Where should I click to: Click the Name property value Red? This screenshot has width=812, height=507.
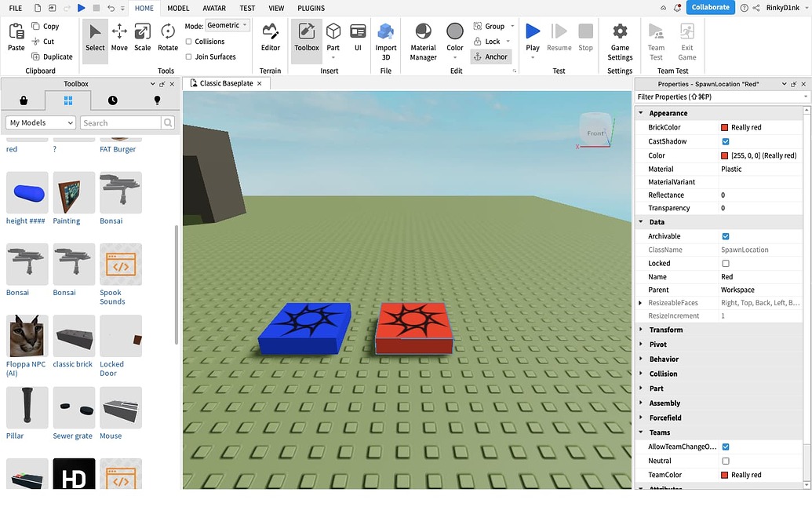click(x=726, y=276)
